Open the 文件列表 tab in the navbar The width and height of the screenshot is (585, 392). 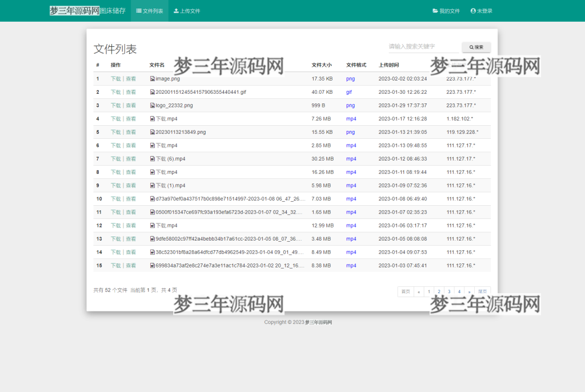tap(149, 10)
